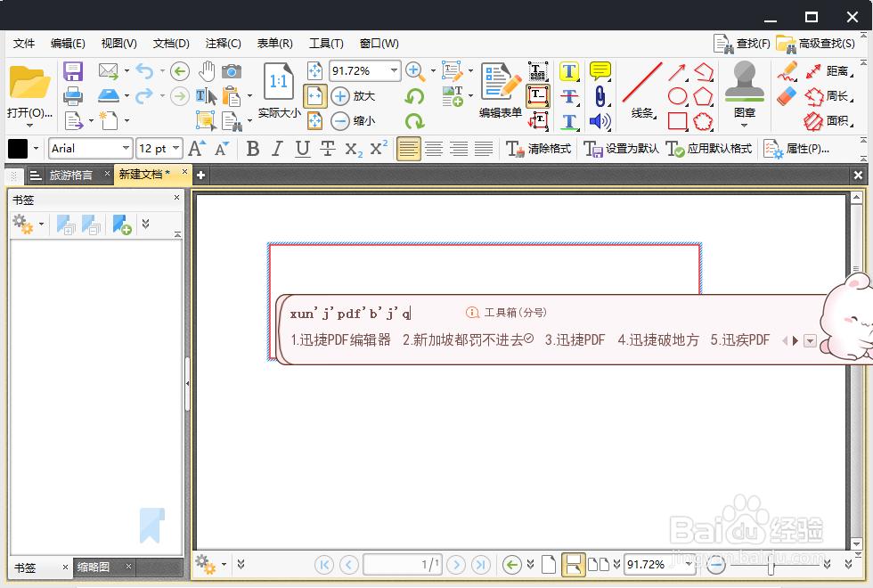Rotate the page counterclockwise with top green arrow
Viewport: 873px width, 588px height.
[x=414, y=96]
